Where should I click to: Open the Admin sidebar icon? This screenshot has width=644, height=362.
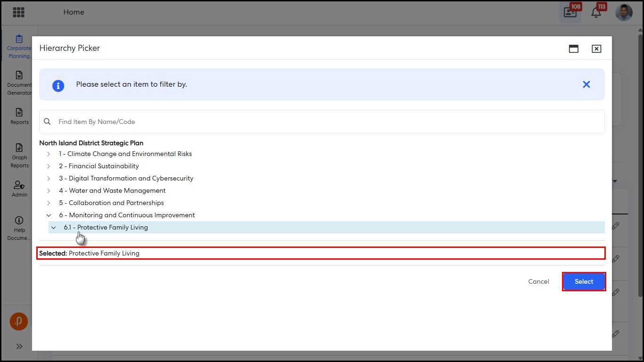pos(19,189)
